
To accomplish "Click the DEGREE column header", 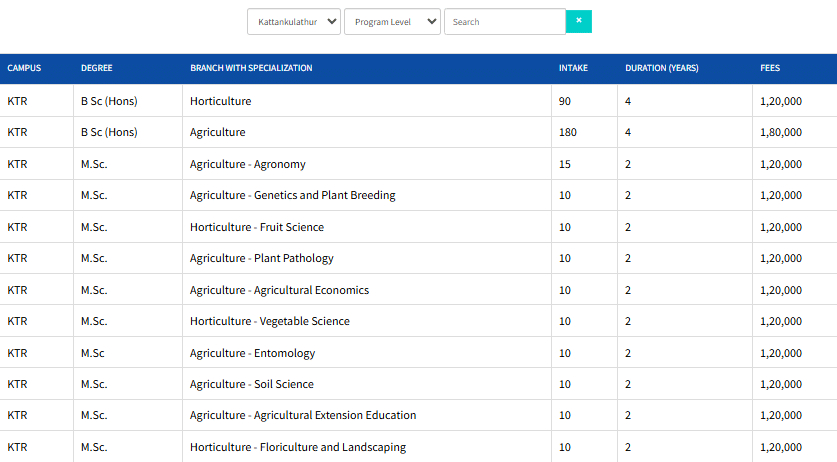I will pyautogui.click(x=96, y=68).
